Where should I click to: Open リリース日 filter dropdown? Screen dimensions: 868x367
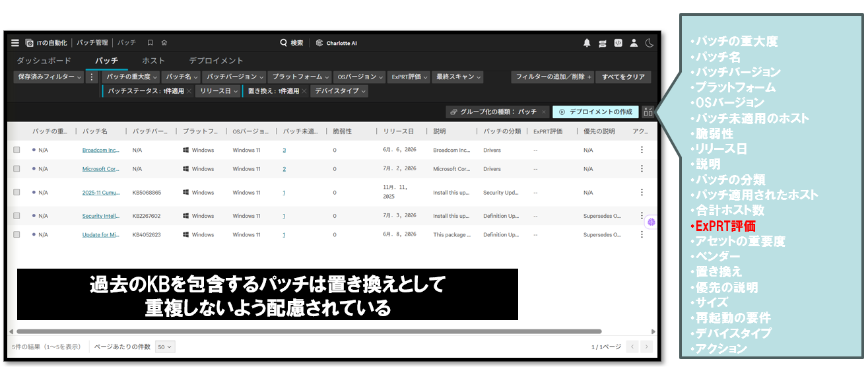click(218, 91)
